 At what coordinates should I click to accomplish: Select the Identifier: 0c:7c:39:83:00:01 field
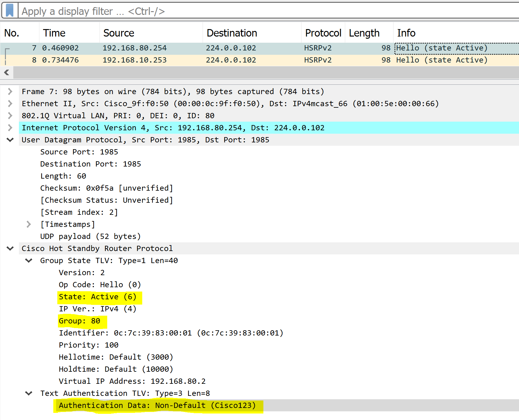171,333
